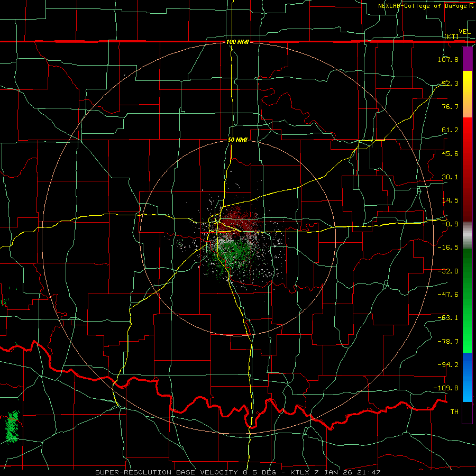Select the -16.5 velocity scale value
The width and height of the screenshot is (476, 476).
(448, 248)
